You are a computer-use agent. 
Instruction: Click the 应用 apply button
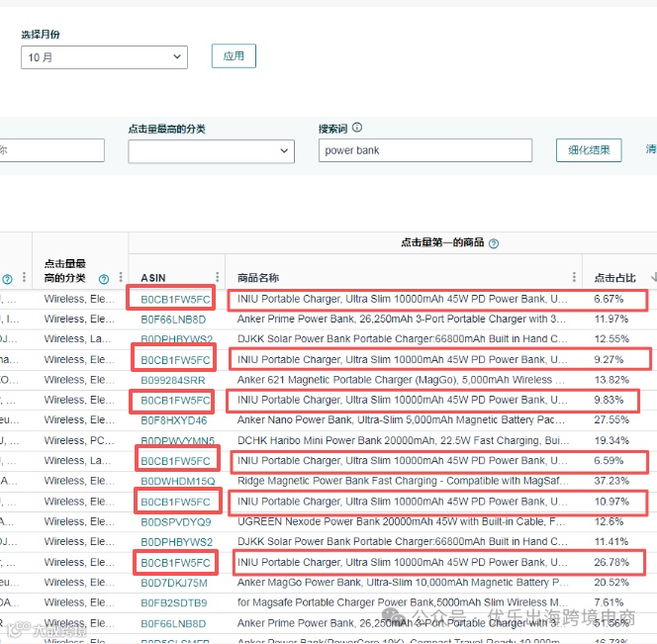point(234,56)
